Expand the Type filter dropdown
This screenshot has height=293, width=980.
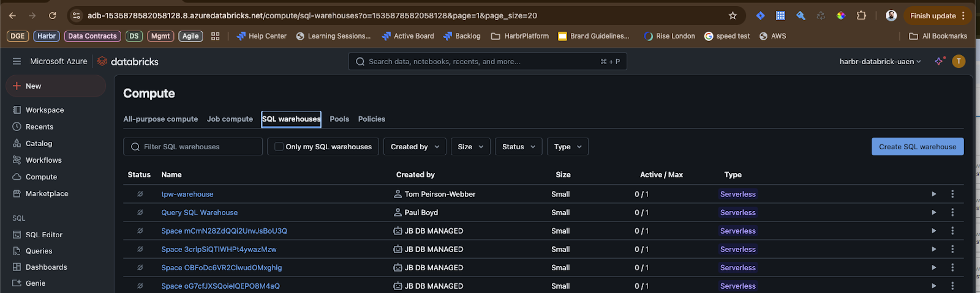click(567, 147)
